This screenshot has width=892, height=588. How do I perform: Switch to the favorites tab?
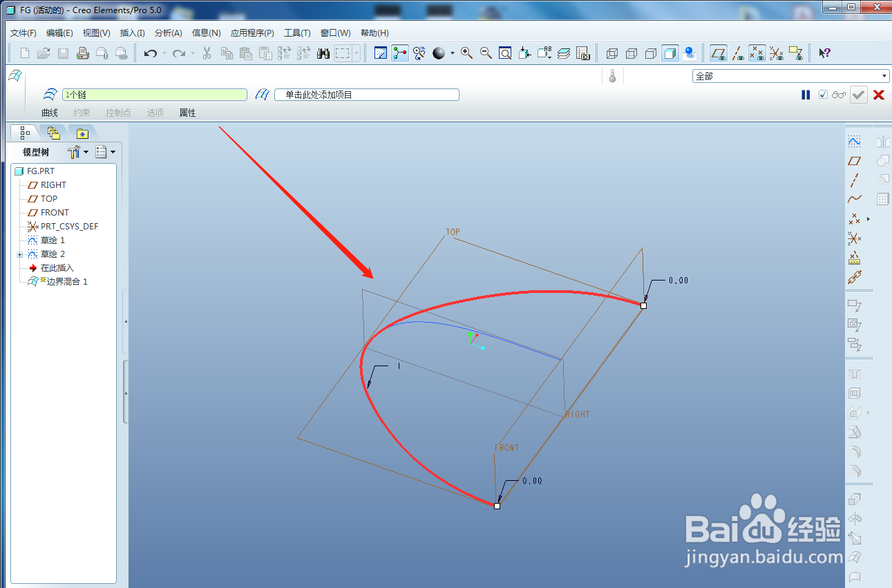82,133
